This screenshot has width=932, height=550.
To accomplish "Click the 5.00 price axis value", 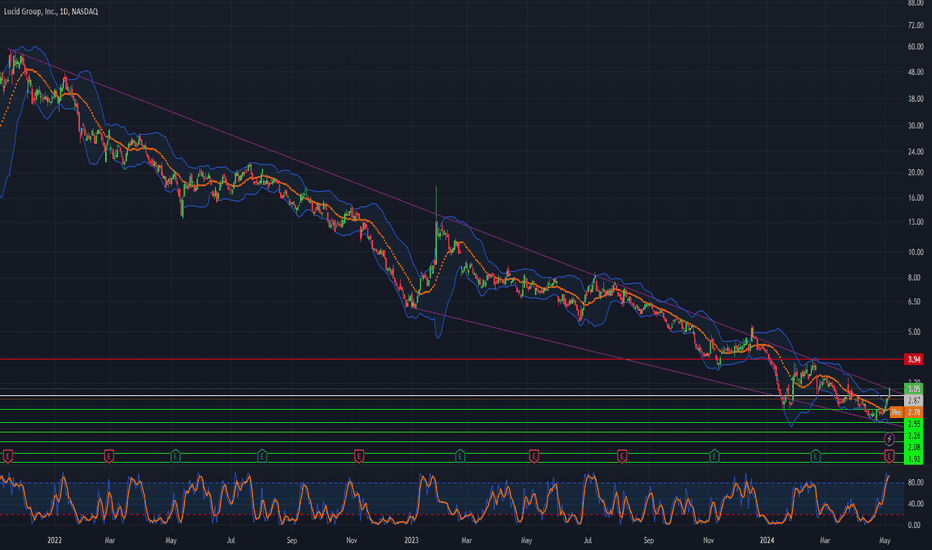I will (x=915, y=332).
